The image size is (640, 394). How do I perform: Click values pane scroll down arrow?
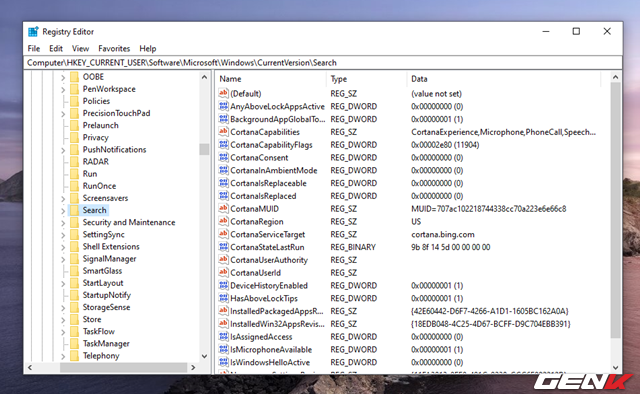point(616,367)
